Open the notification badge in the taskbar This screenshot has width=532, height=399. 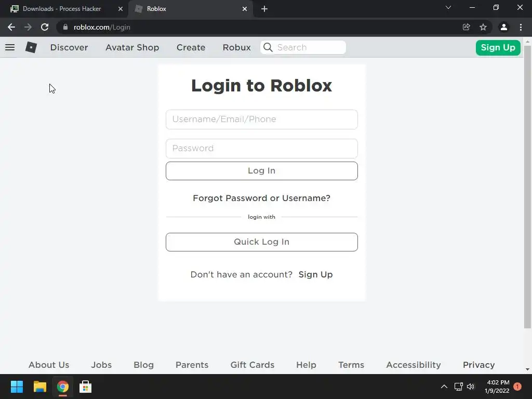click(x=517, y=387)
